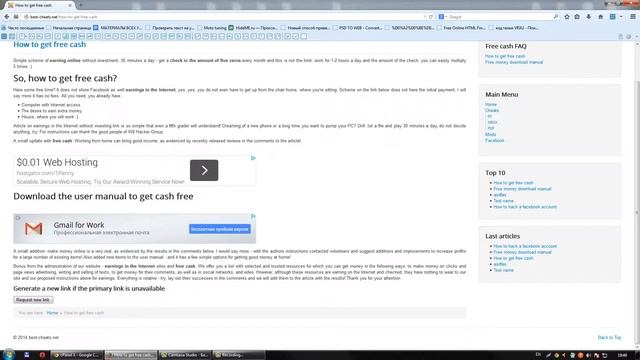The height and width of the screenshot is (360, 640).
Task: Follow the Home breadcrumb link
Action: click(52, 313)
